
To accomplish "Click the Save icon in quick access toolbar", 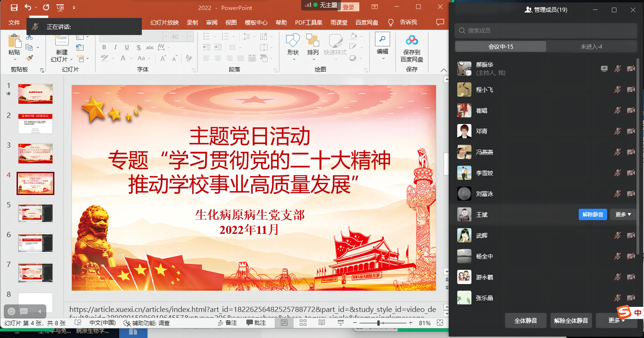I will [x=14, y=8].
